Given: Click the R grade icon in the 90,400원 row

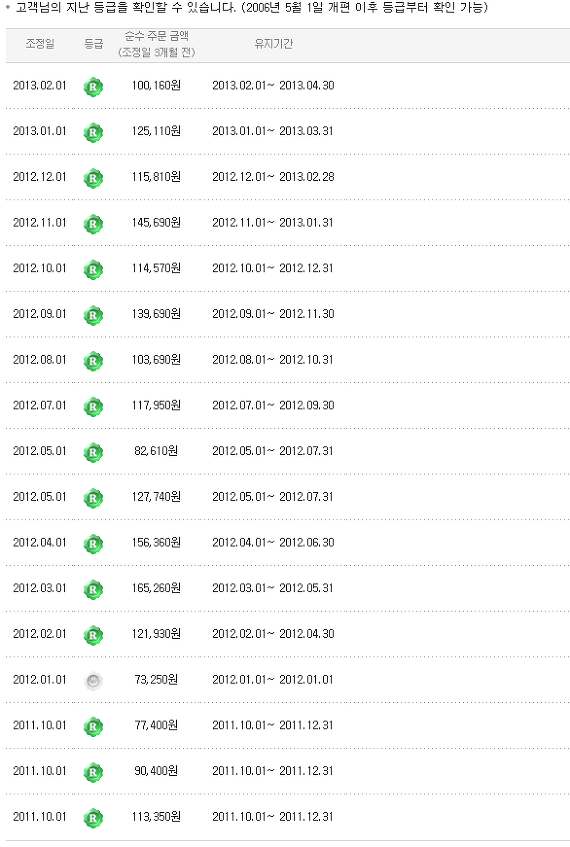Looking at the screenshot, I should (x=93, y=772).
